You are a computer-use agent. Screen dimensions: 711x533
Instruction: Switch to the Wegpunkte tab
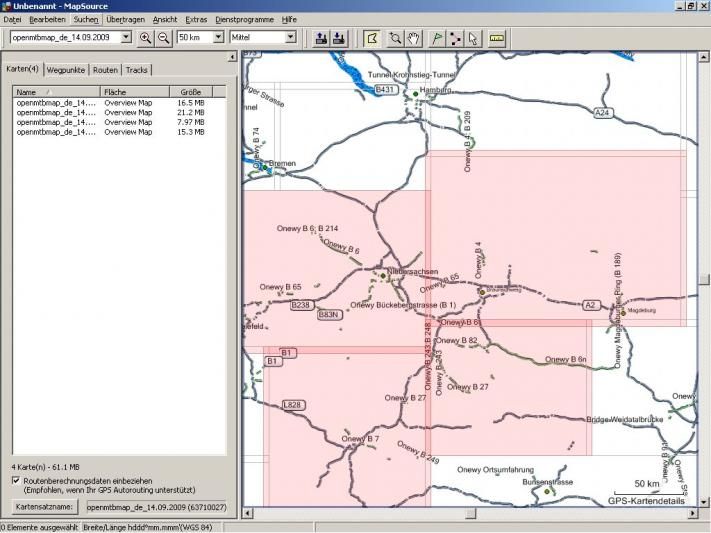(x=66, y=70)
